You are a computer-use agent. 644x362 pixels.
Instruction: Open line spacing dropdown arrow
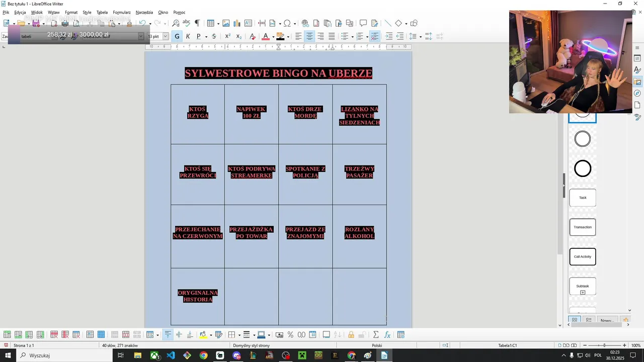point(420,37)
